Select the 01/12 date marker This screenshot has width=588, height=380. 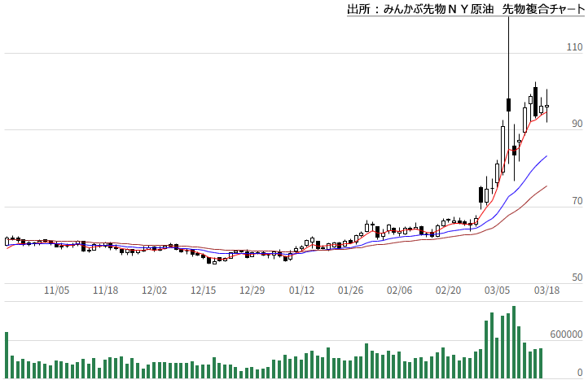coord(301,290)
